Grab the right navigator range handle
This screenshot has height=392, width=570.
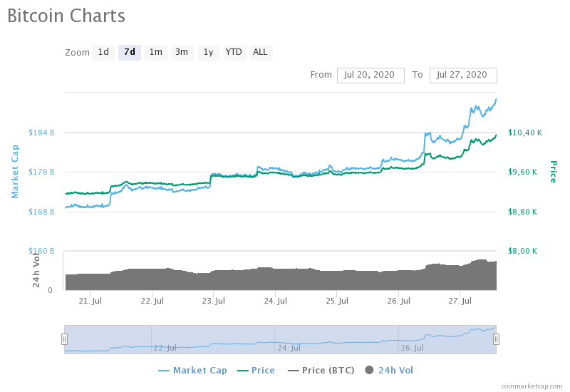pos(496,339)
